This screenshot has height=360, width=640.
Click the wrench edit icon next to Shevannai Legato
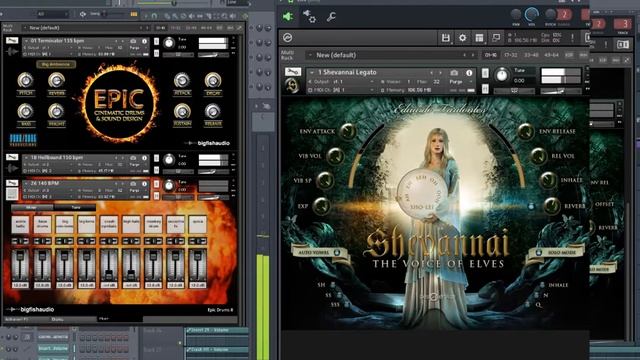pyautogui.click(x=293, y=72)
